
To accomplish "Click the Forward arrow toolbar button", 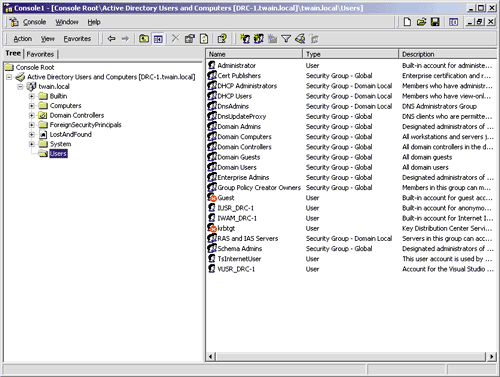I will (125, 39).
